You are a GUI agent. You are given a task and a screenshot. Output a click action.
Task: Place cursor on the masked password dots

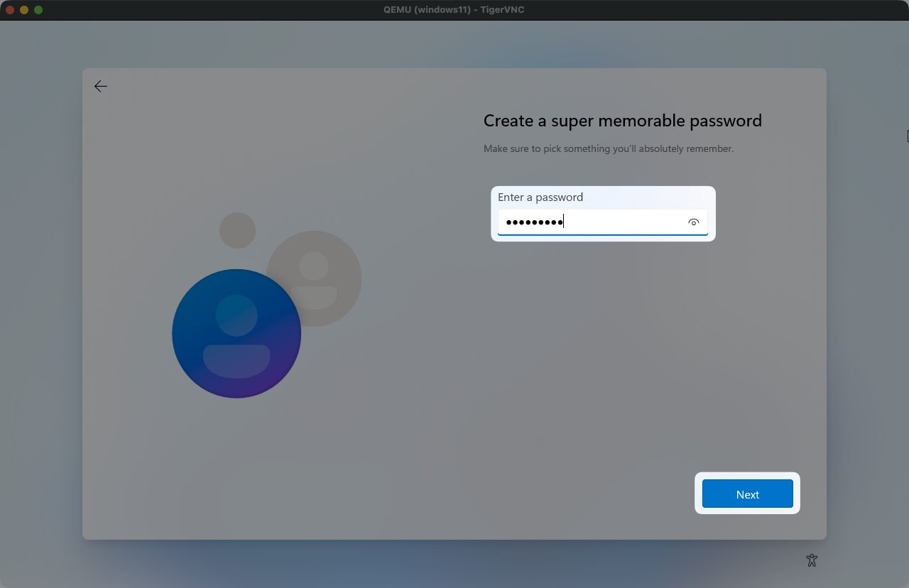(x=533, y=222)
